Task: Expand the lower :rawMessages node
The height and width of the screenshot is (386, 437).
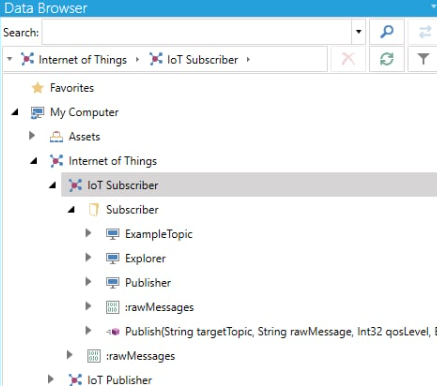Action: click(x=70, y=355)
